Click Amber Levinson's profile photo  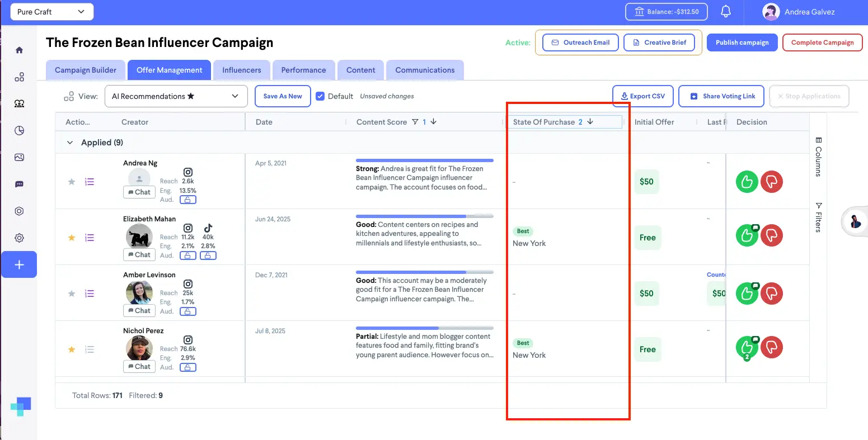(x=139, y=292)
